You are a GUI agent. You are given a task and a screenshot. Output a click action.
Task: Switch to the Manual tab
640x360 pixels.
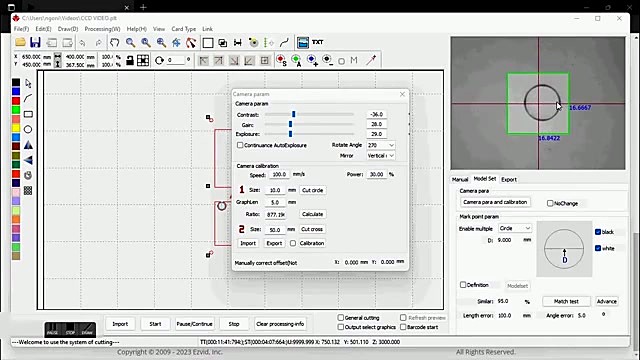(x=460, y=180)
